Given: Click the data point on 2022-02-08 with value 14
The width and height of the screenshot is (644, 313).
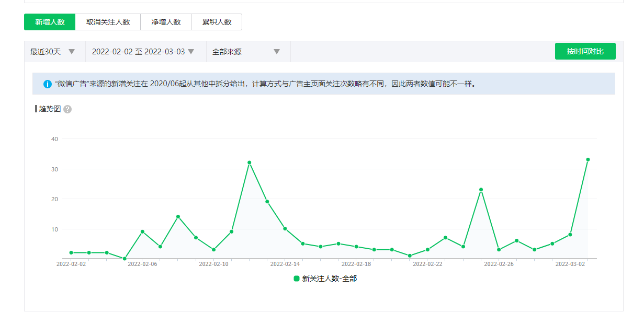Looking at the screenshot, I should (178, 216).
